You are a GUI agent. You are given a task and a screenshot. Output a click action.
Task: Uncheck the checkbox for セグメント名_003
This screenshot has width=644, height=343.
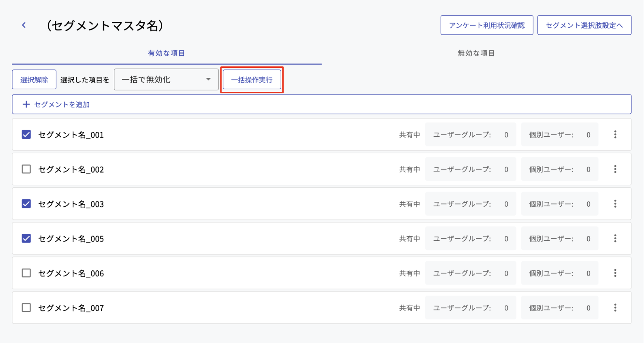26,204
